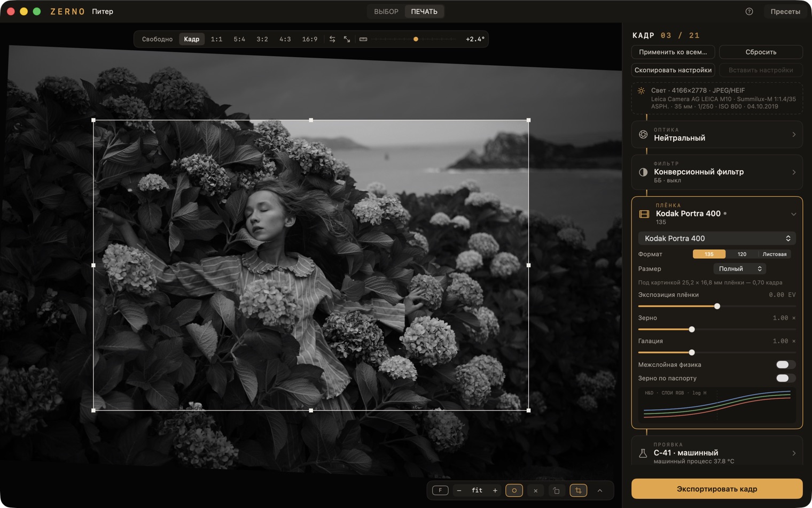The height and width of the screenshot is (508, 812).
Task: Select the 16:9 crop ratio
Action: pyautogui.click(x=310, y=39)
